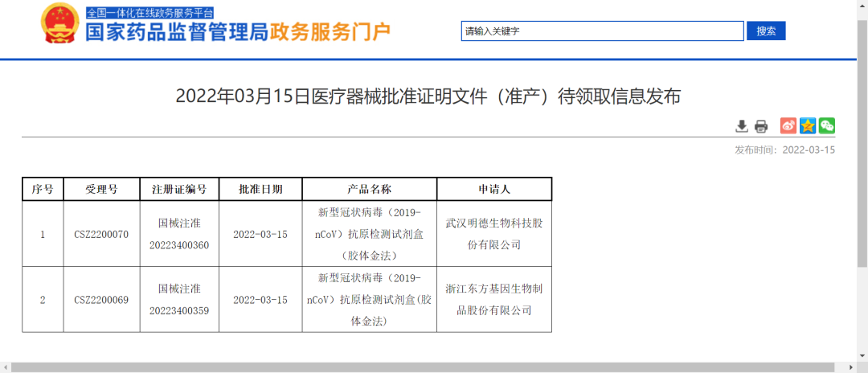This screenshot has width=868, height=373.
Task: Click the cell CSZ2200070
Action: [x=101, y=234]
